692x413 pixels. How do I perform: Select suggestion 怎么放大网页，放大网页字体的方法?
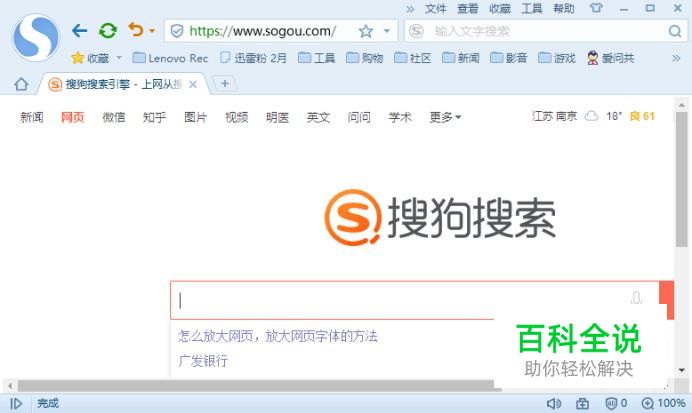point(278,336)
